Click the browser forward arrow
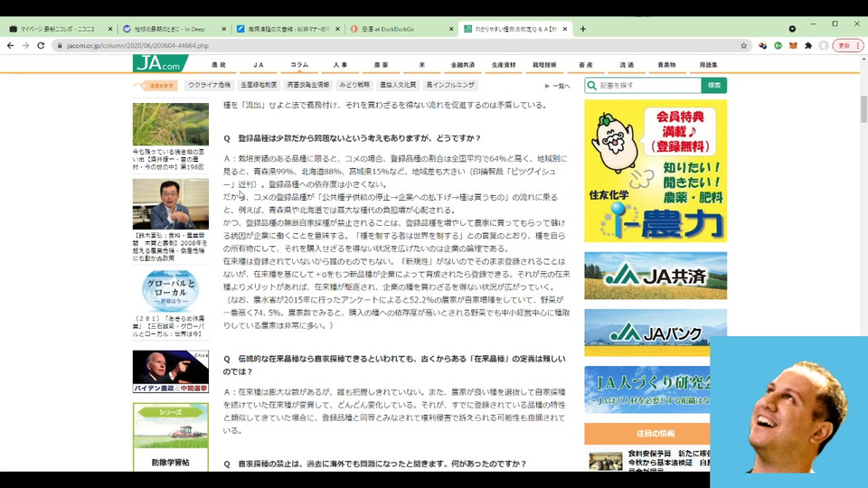Screen dimensions: 868x488 25,45
